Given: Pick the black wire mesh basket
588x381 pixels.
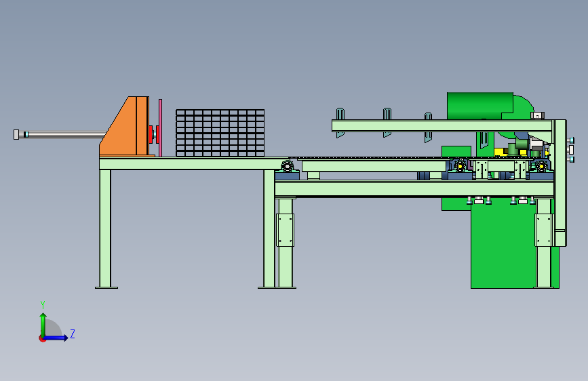Looking at the screenshot, I should coord(220,133).
